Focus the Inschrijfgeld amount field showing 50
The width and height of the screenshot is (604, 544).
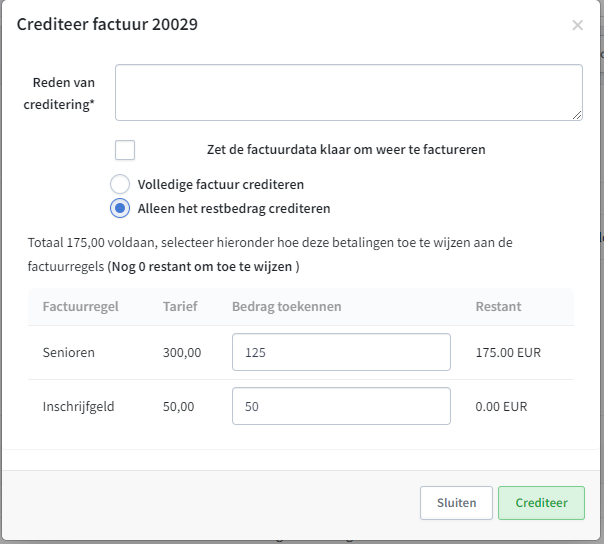coord(341,406)
